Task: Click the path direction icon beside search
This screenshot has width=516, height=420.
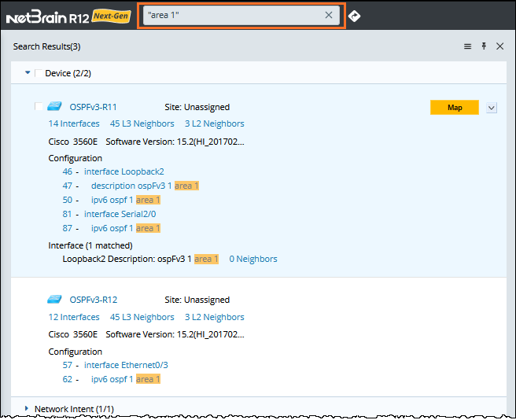Action: pos(355,16)
